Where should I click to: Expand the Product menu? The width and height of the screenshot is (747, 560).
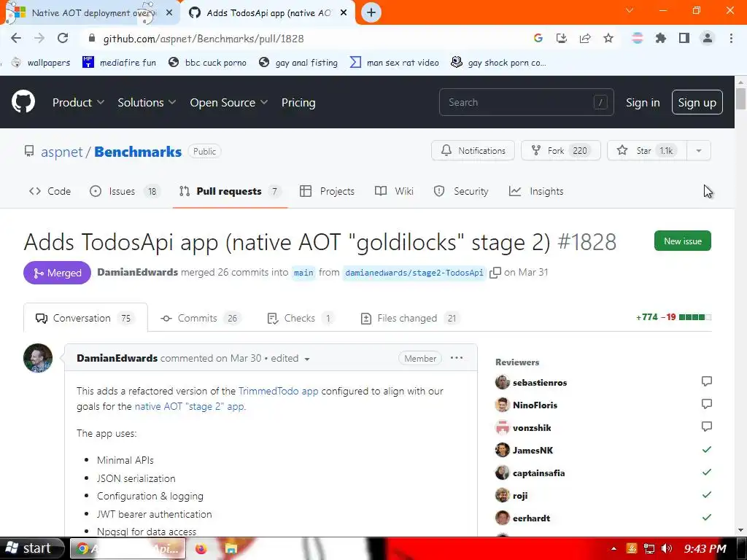(x=78, y=102)
